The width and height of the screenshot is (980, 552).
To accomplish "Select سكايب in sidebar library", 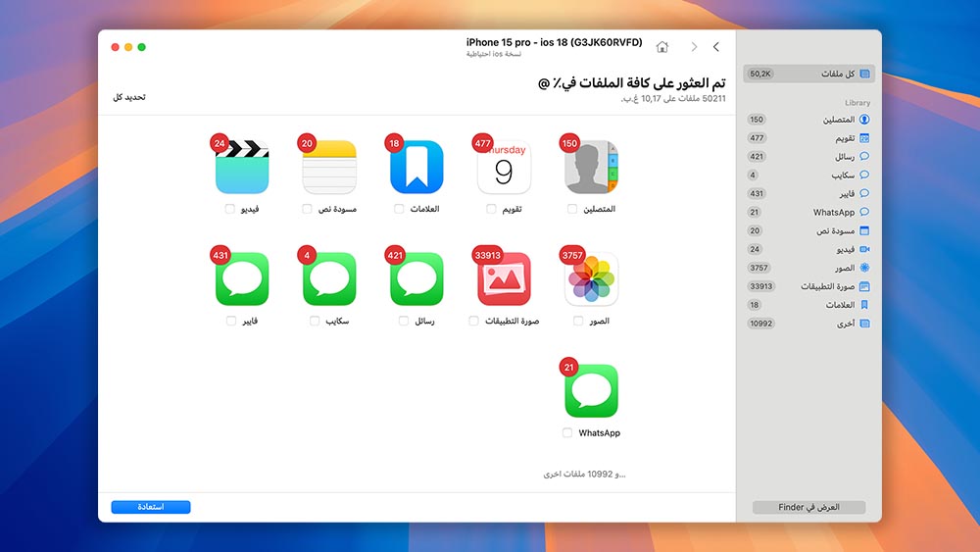I will (808, 176).
